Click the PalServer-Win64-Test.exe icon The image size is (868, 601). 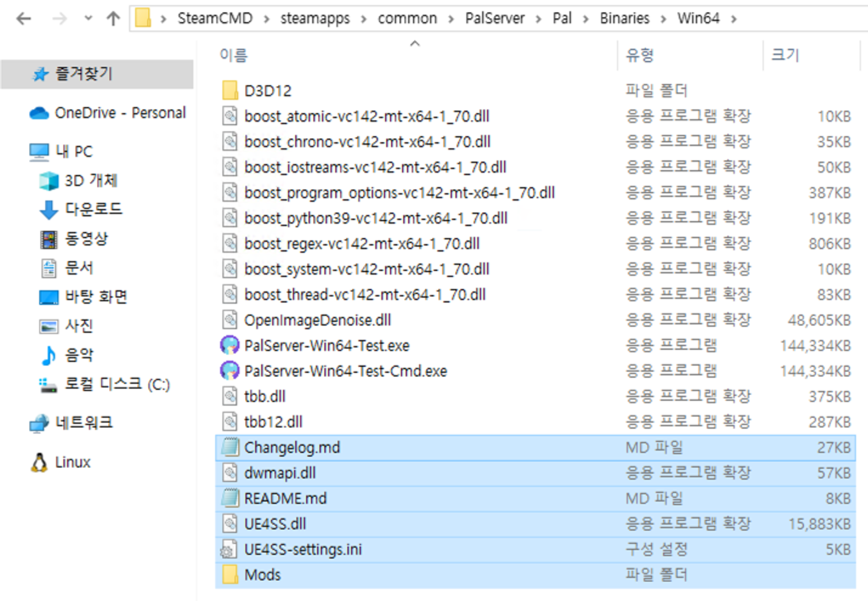point(230,345)
